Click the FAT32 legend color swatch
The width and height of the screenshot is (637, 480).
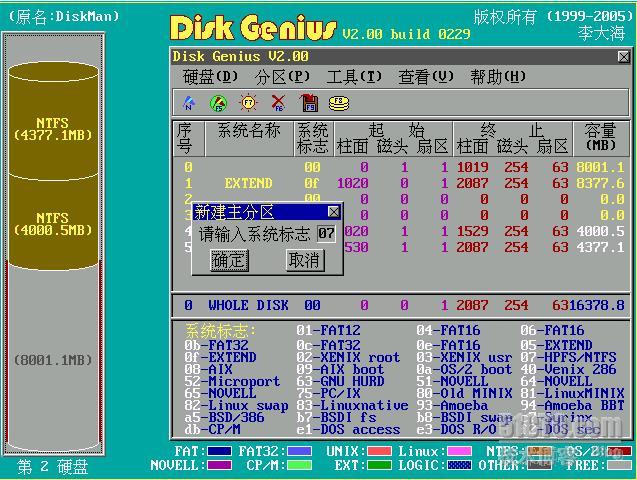300,452
